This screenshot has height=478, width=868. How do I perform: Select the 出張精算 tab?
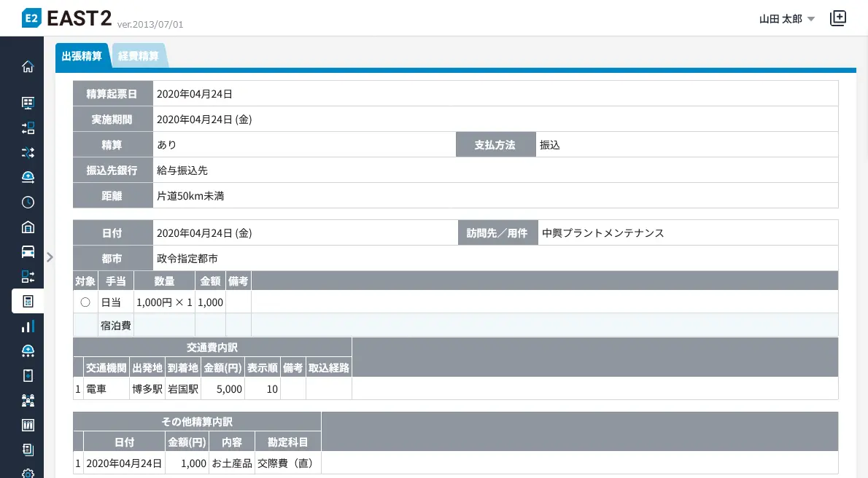(x=82, y=56)
